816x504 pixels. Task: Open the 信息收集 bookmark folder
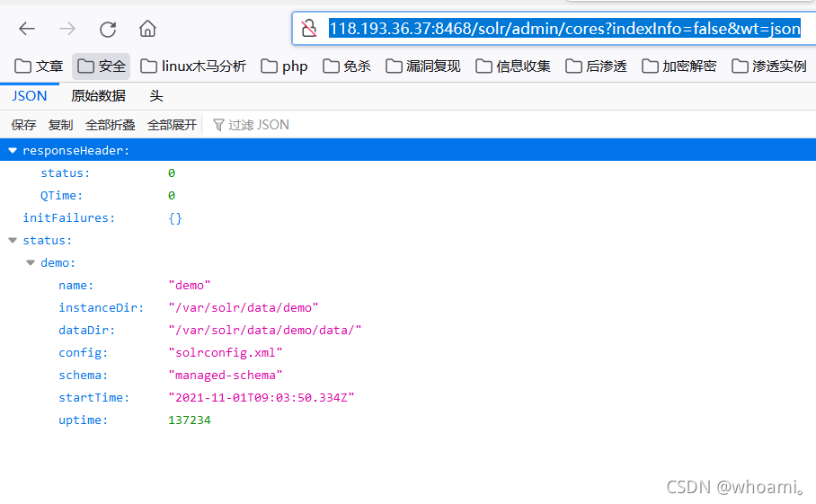coord(513,66)
